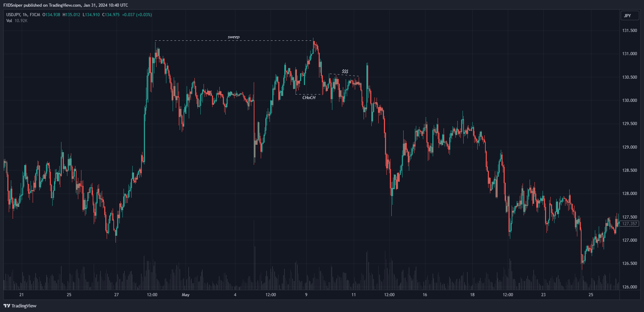Click the 16 date on time axis

click(x=425, y=295)
